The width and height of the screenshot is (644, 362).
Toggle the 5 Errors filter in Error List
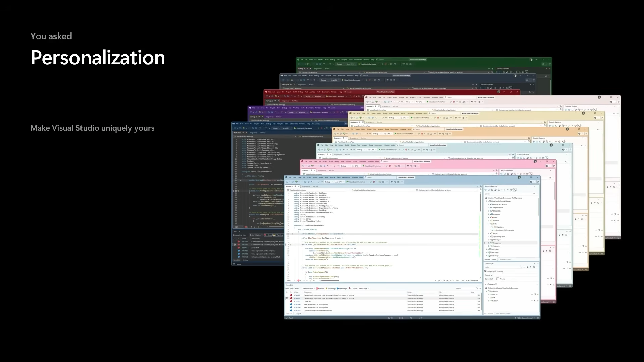(x=320, y=289)
